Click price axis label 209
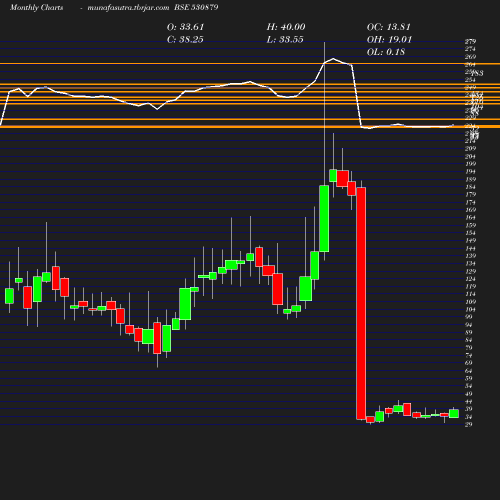 [470, 148]
